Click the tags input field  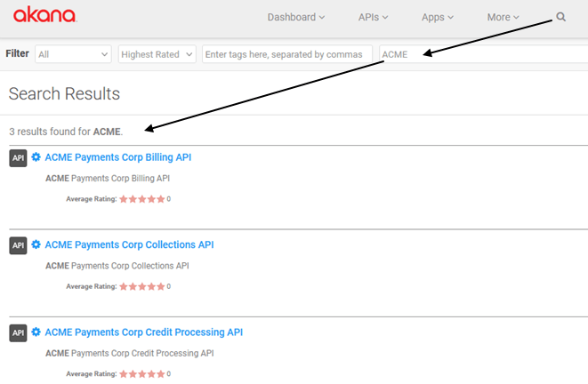coord(287,54)
